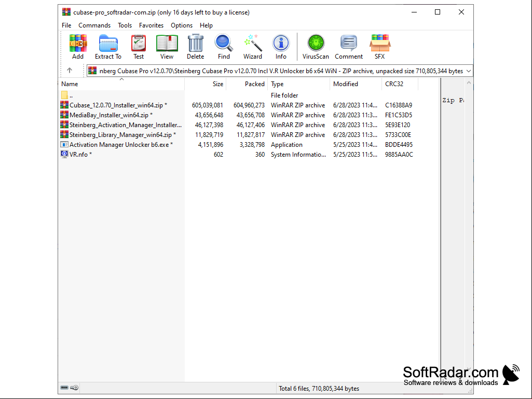Screen dimensions: 532x399
Task: Click the archive icon of MediaBay_Installer_win64.zip
Action: click(x=64, y=115)
